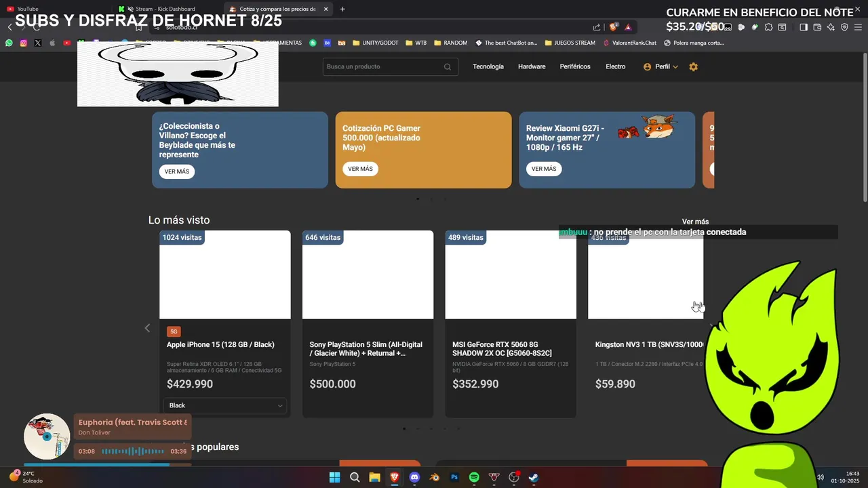The width and height of the screenshot is (868, 488).
Task: Click the Windows Start button
Action: click(x=334, y=477)
